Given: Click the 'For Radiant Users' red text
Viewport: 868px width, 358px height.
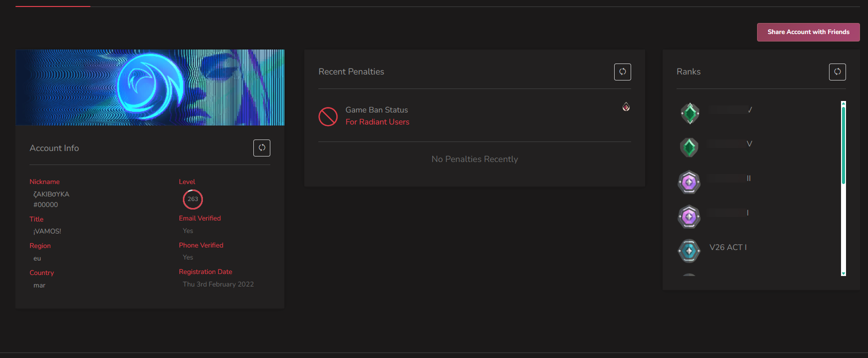Looking at the screenshot, I should tap(377, 122).
